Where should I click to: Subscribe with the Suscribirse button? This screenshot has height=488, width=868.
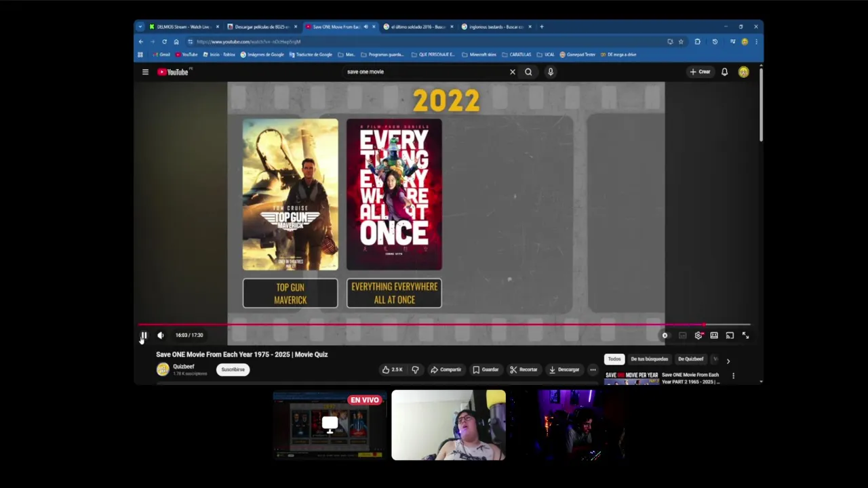click(233, 369)
